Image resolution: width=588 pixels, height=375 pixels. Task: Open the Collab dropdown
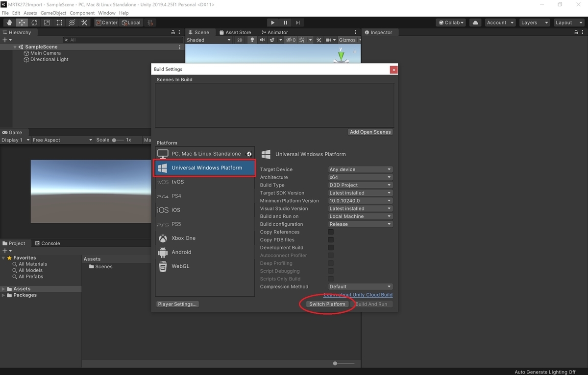452,23
